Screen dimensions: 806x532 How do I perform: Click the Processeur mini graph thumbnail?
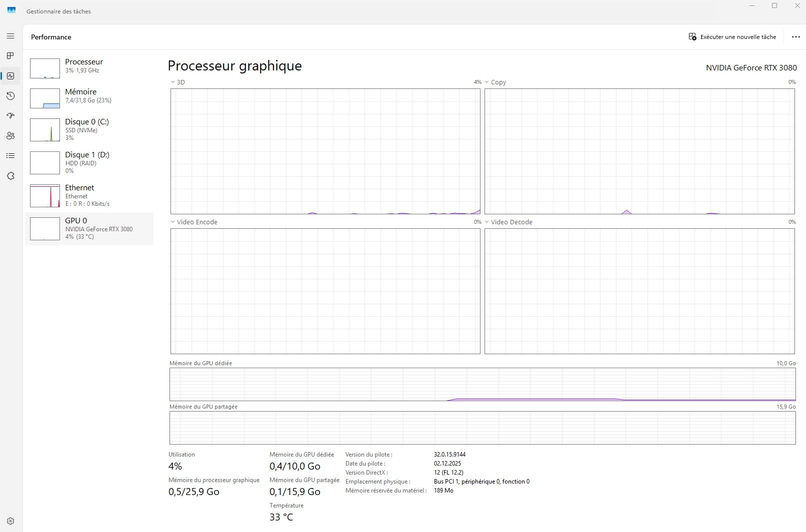tap(45, 68)
